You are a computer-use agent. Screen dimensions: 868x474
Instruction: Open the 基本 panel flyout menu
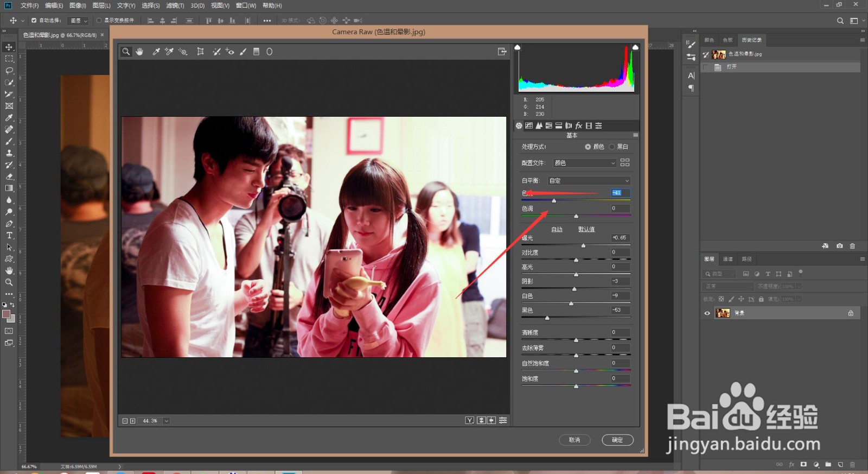[x=635, y=135]
